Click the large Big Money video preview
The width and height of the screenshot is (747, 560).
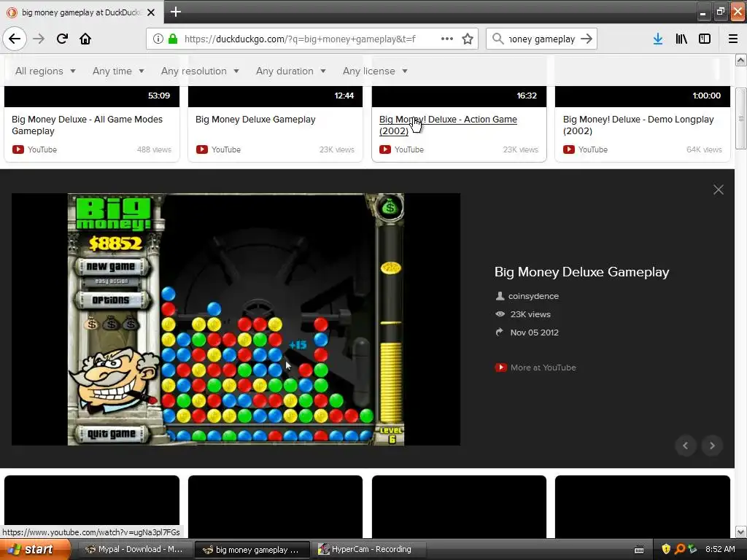236,319
